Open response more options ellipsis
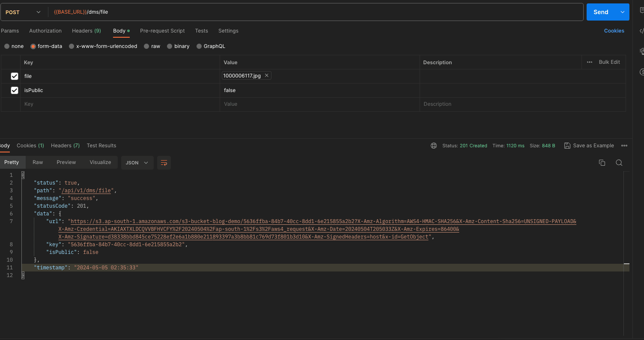The width and height of the screenshot is (644, 340). [x=624, y=146]
